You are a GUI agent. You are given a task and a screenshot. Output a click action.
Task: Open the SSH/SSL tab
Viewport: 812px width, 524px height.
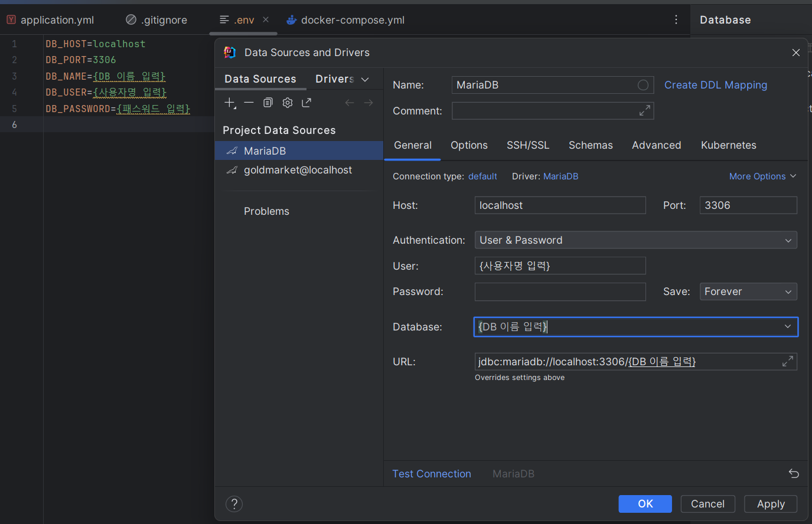point(528,145)
